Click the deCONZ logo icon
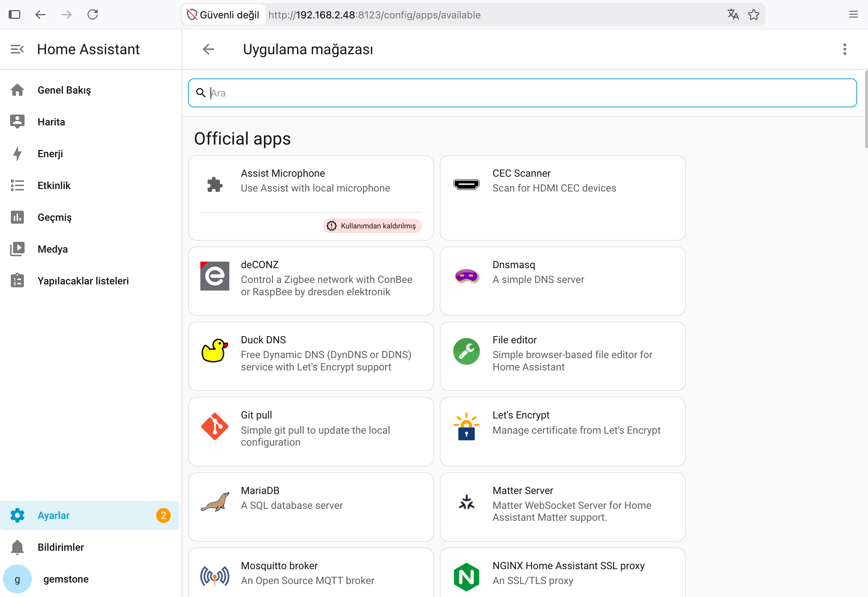868x597 pixels. (x=215, y=276)
